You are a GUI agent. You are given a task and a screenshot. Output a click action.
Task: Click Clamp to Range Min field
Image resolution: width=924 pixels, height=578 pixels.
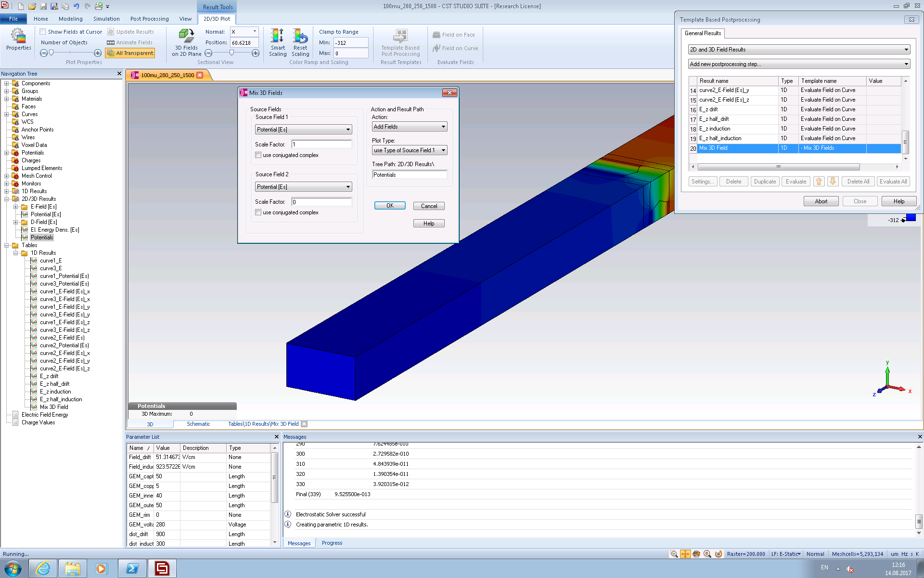point(351,42)
